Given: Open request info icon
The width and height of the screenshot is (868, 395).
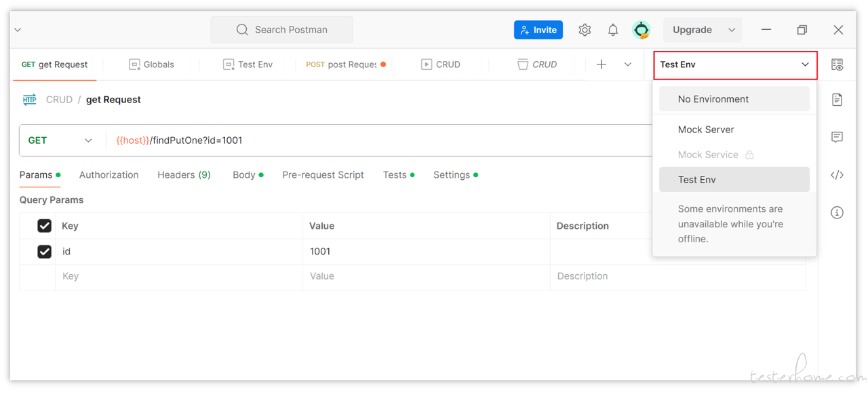Looking at the screenshot, I should click(837, 212).
